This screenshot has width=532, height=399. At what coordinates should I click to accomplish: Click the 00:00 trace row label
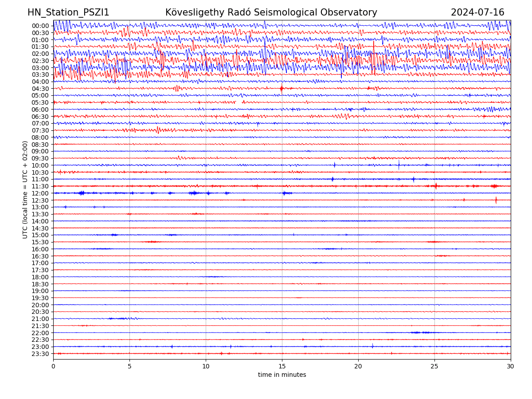coord(40,26)
